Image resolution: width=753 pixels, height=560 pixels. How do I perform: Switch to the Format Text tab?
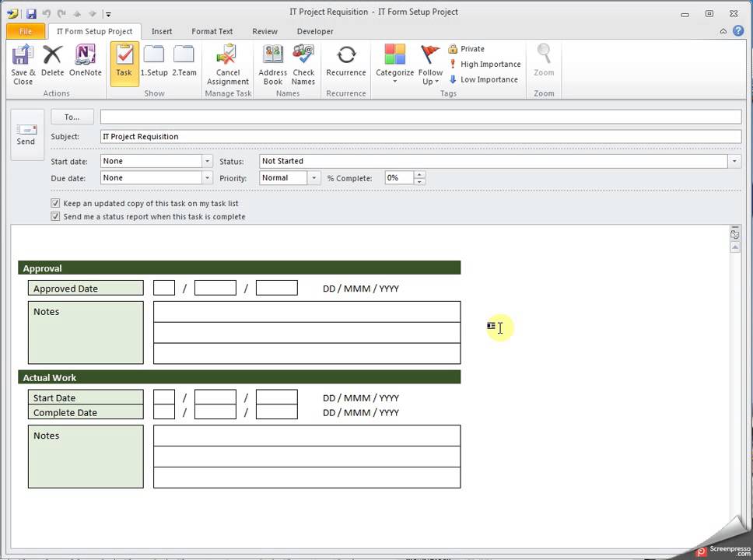[x=212, y=31]
